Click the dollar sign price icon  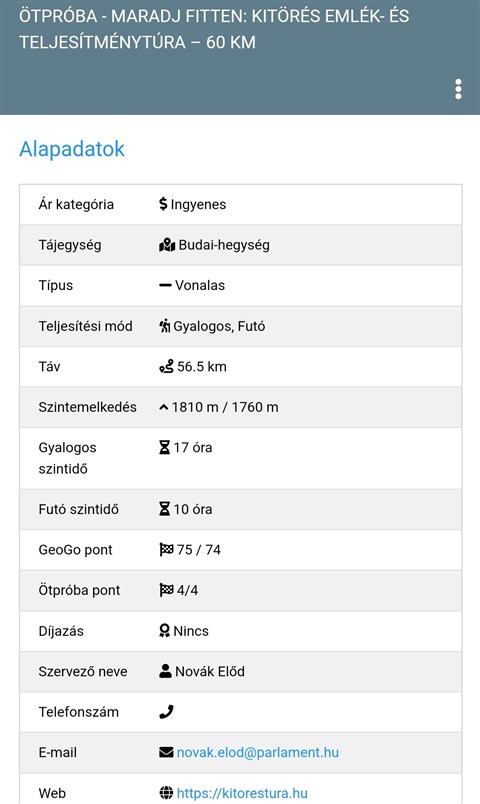[x=163, y=204]
